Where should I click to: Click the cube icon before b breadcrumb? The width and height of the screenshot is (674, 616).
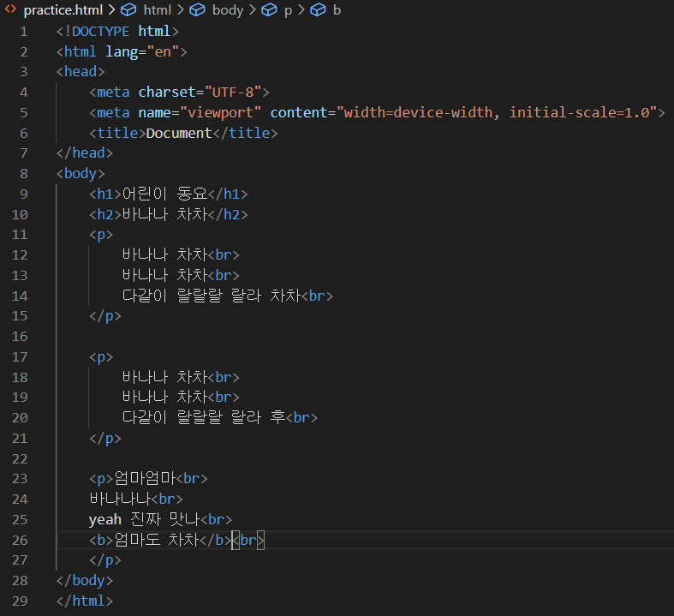point(318,9)
